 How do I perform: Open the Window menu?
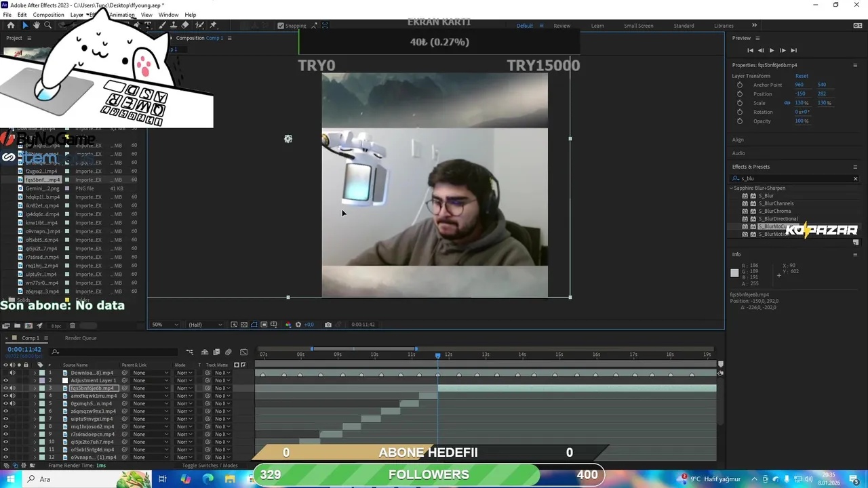pos(168,15)
